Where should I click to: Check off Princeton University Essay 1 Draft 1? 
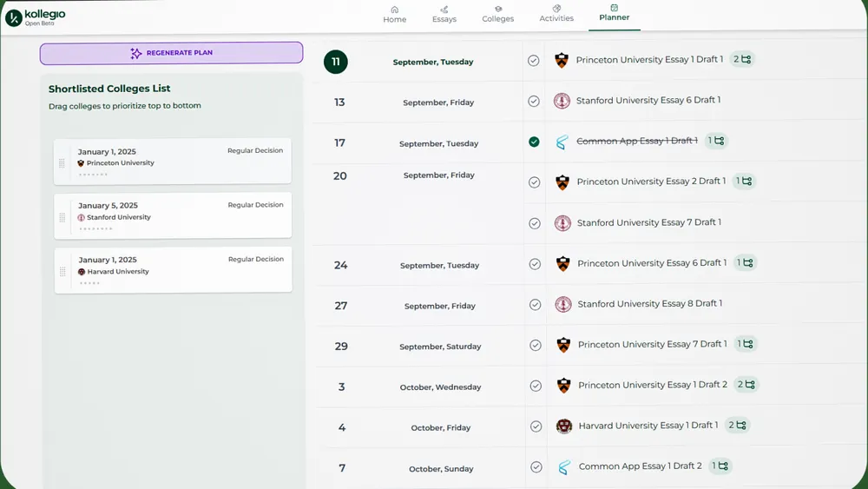[x=533, y=60]
